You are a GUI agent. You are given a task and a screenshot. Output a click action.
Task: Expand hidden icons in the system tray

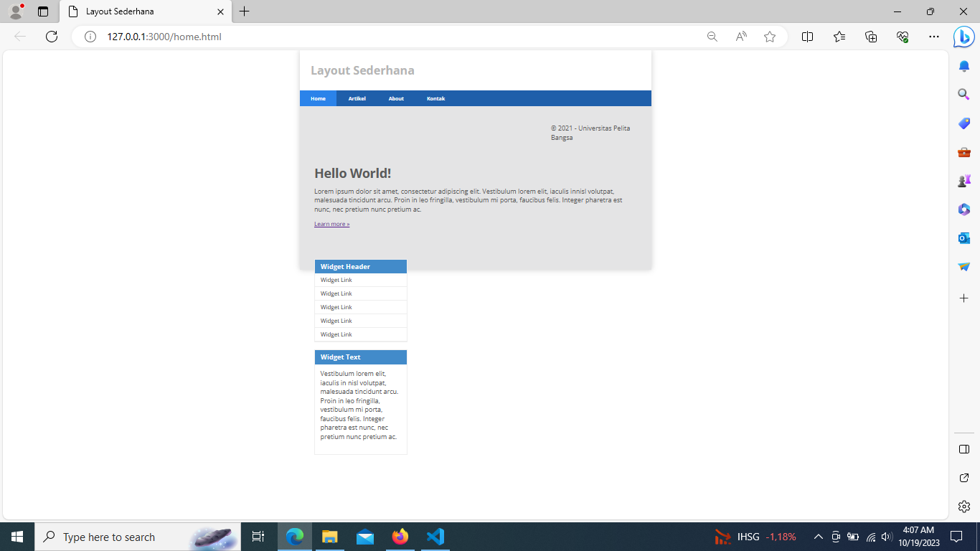coord(818,536)
